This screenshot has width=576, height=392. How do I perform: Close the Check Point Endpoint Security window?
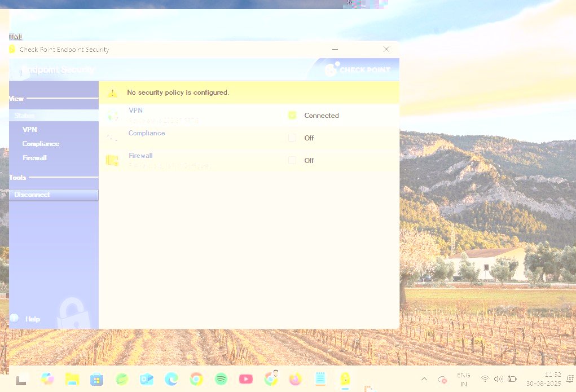(x=386, y=49)
